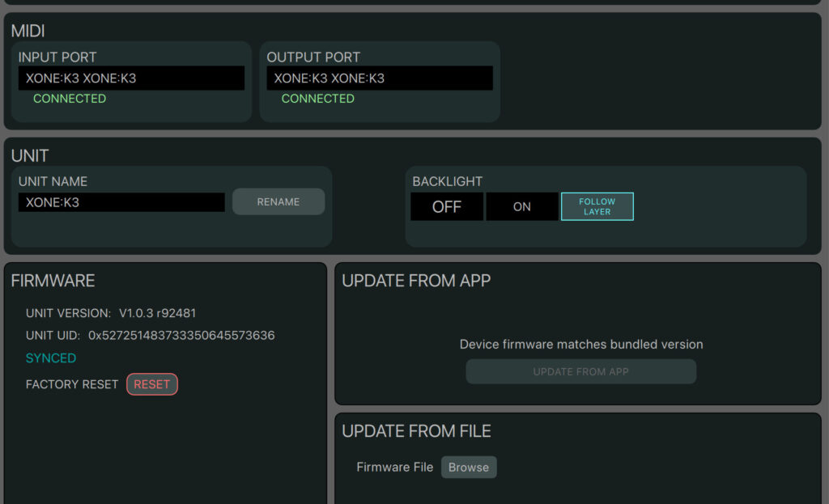Image resolution: width=829 pixels, height=504 pixels.
Task: Click the Output Port CONNECTED status
Action: coord(318,99)
